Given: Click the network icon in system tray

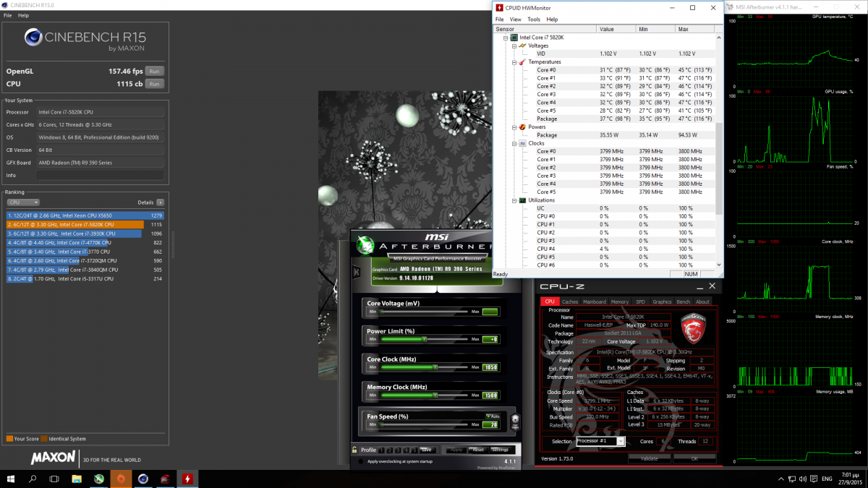Looking at the screenshot, I should click(792, 479).
